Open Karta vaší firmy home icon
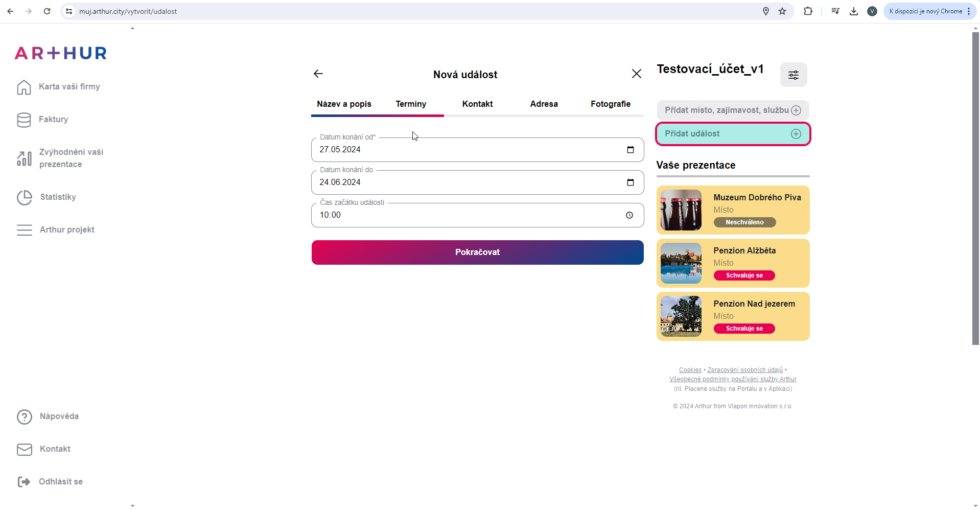980x510 pixels. [24, 87]
